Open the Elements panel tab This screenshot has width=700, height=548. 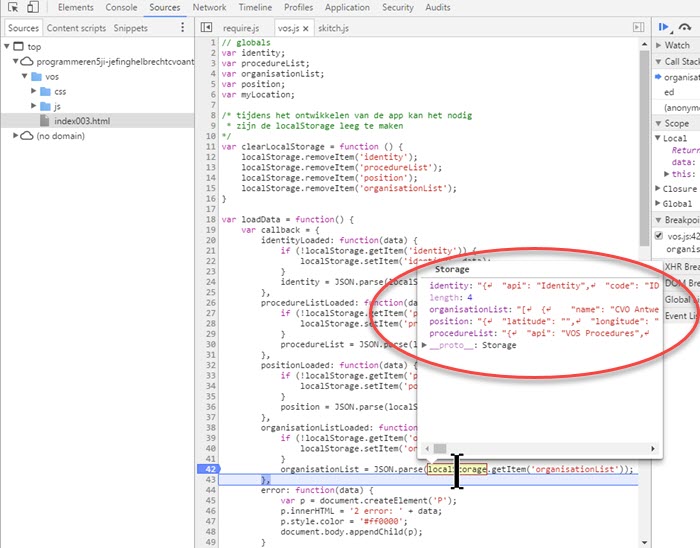[x=75, y=8]
